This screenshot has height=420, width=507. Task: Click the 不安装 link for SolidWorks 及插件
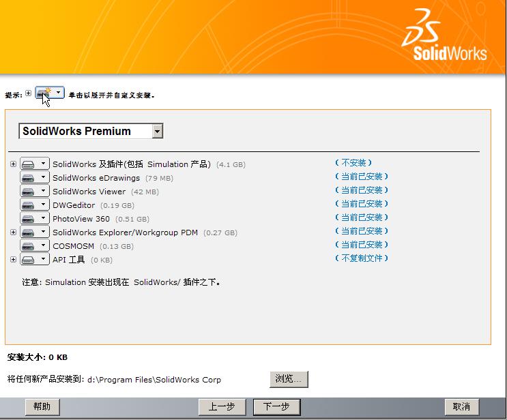click(353, 162)
